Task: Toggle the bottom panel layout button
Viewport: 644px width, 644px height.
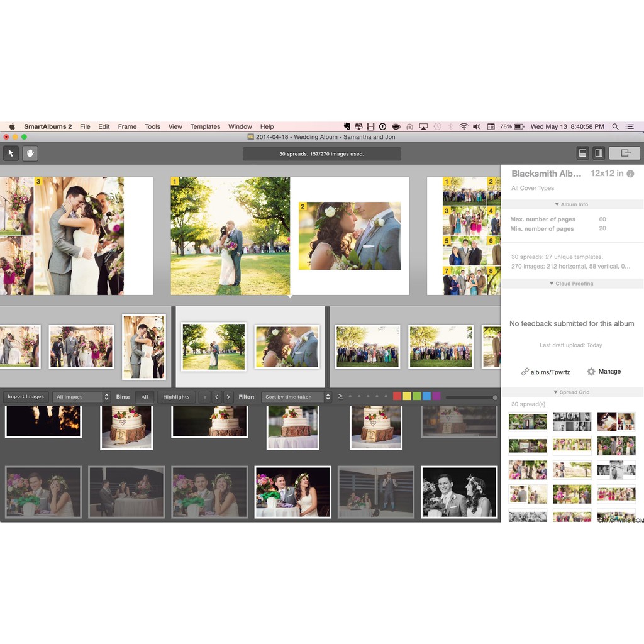Action: [583, 153]
